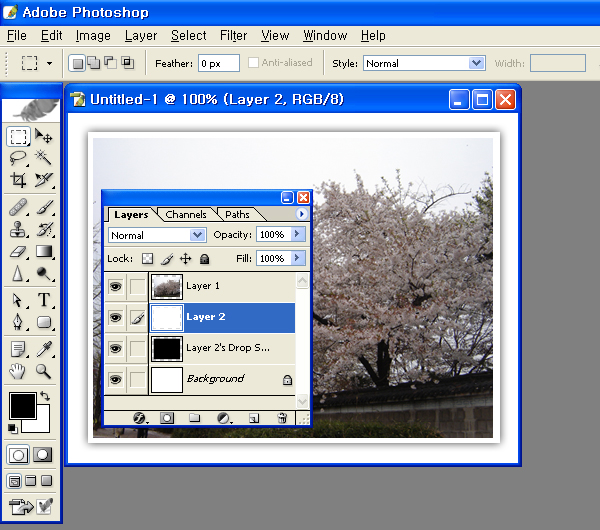Image resolution: width=600 pixels, height=530 pixels.
Task: Click Intersect with selection mode button
Action: 127,62
